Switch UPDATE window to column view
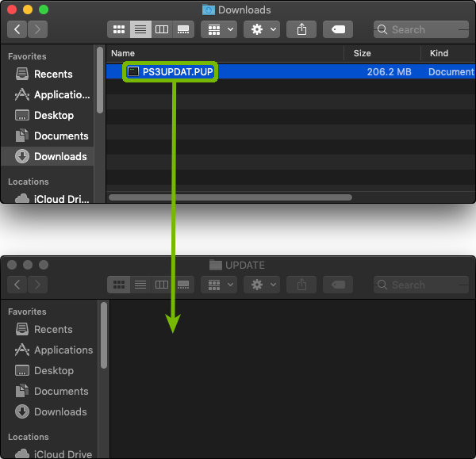The image size is (476, 459). pyautogui.click(x=162, y=285)
